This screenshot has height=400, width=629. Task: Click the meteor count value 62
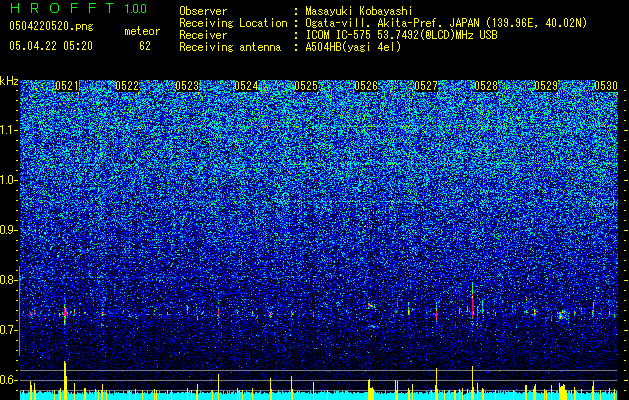click(x=145, y=46)
